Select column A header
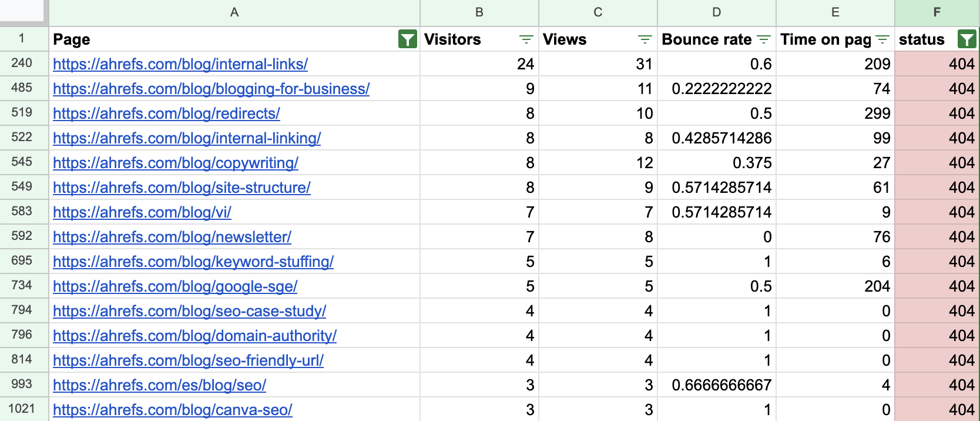 tap(233, 11)
